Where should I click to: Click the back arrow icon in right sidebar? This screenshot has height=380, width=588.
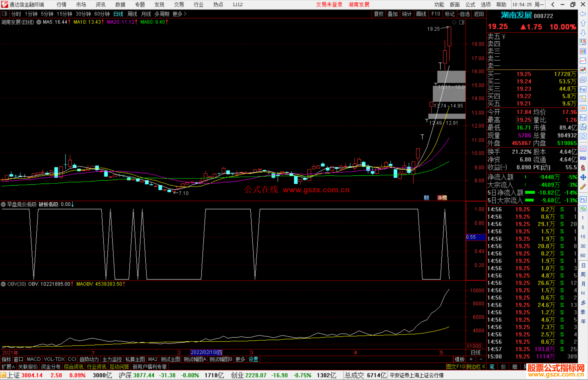pos(583,14)
